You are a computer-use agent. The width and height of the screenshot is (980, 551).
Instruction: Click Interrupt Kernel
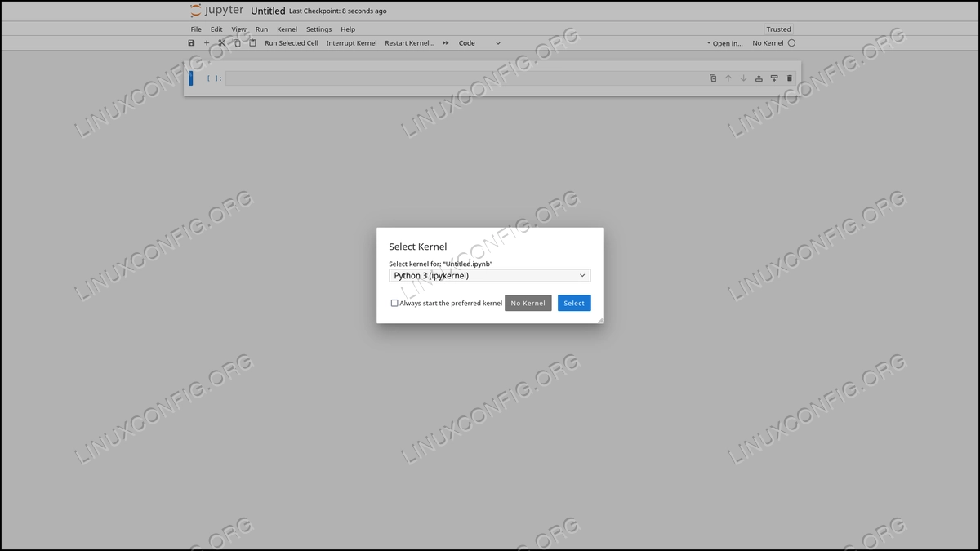pyautogui.click(x=351, y=43)
